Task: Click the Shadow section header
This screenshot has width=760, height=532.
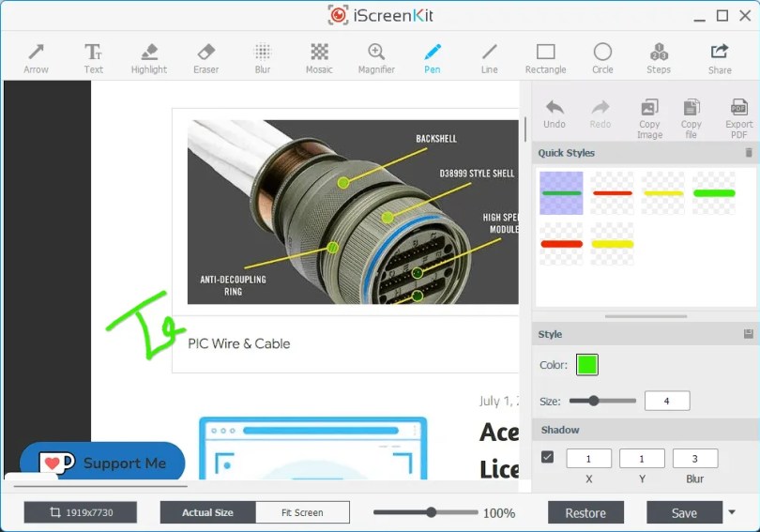Action: click(646, 430)
